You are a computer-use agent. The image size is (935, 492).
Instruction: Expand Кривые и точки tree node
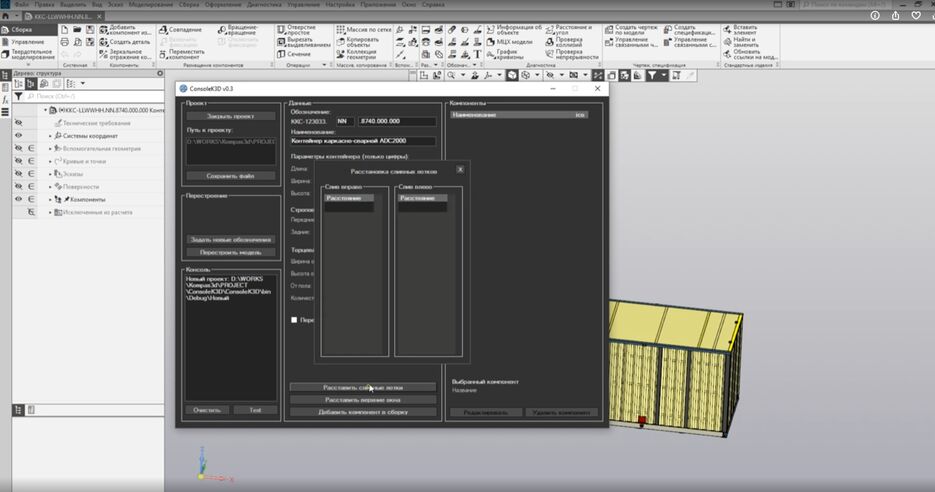pyautogui.click(x=50, y=161)
